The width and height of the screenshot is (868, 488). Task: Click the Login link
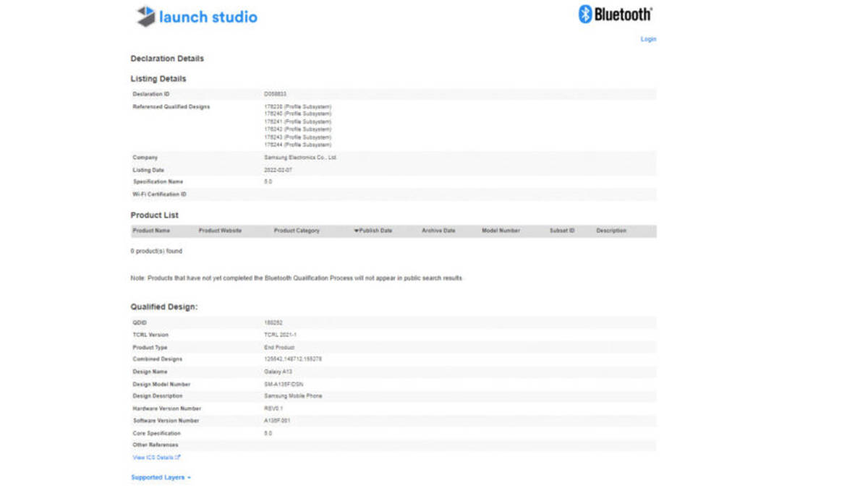click(x=648, y=39)
